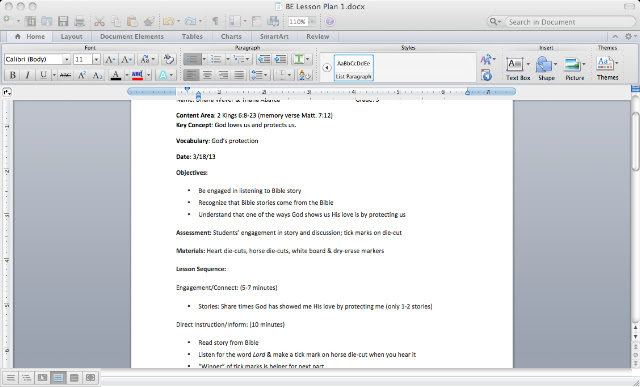Open the Tables tab
The image size is (640, 387).
(x=192, y=37)
